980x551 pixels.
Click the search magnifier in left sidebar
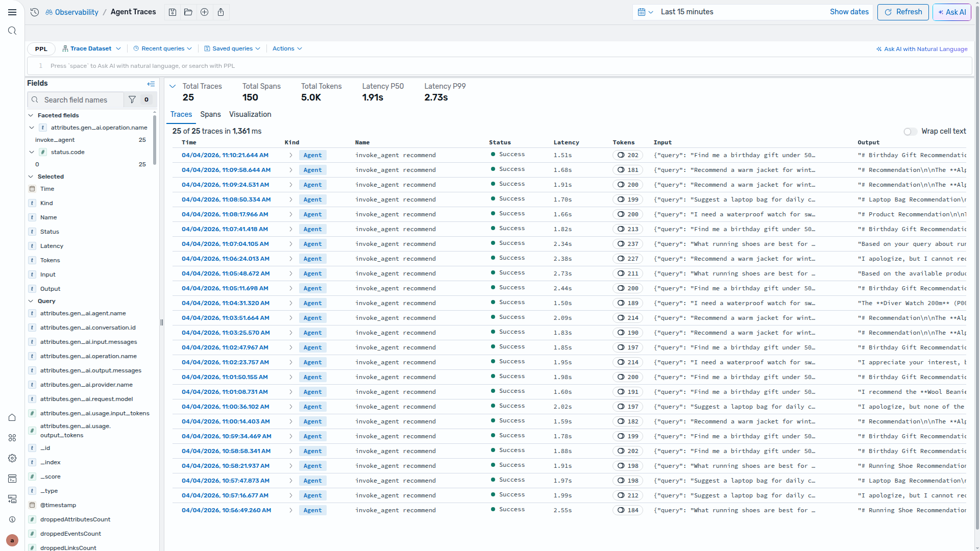point(12,31)
